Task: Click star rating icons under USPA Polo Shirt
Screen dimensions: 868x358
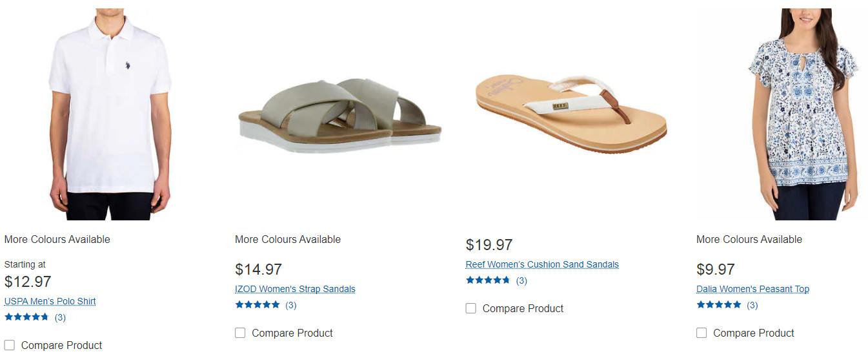Action: [26, 317]
